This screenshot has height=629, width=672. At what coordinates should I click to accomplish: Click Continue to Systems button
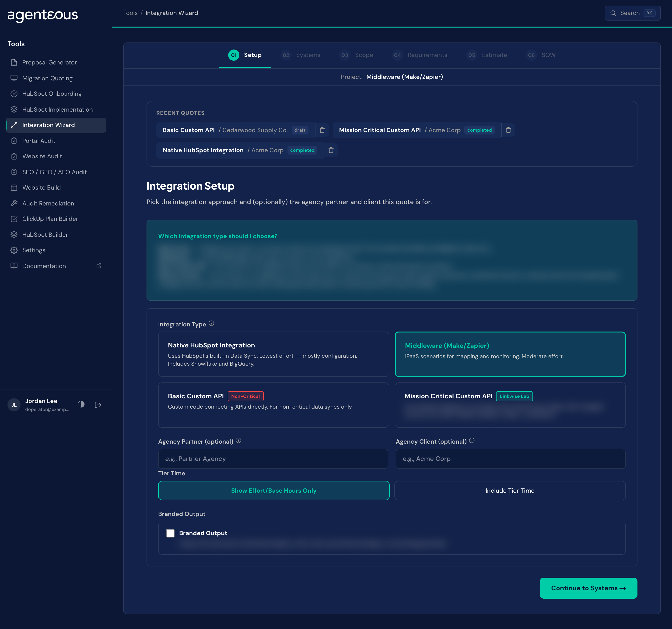pyautogui.click(x=588, y=588)
